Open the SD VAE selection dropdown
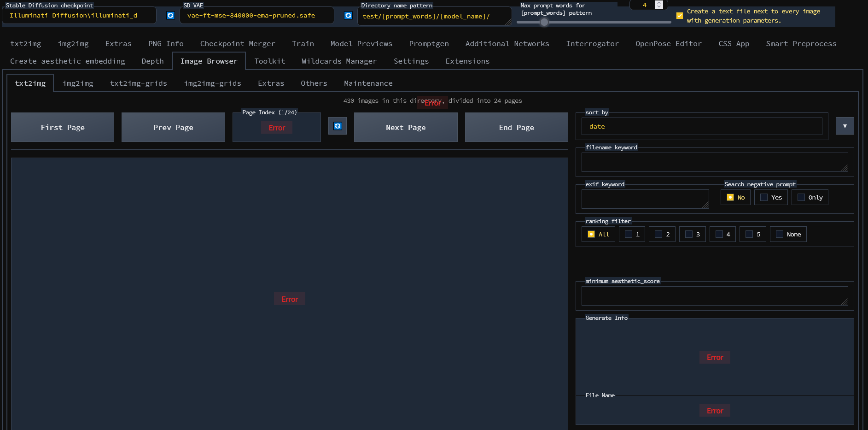 click(x=256, y=15)
